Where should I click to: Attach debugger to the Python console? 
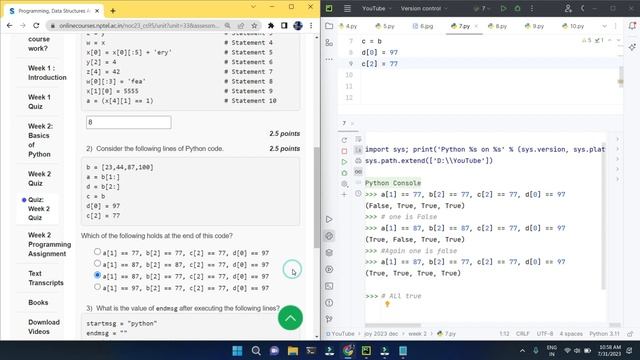[x=344, y=173]
